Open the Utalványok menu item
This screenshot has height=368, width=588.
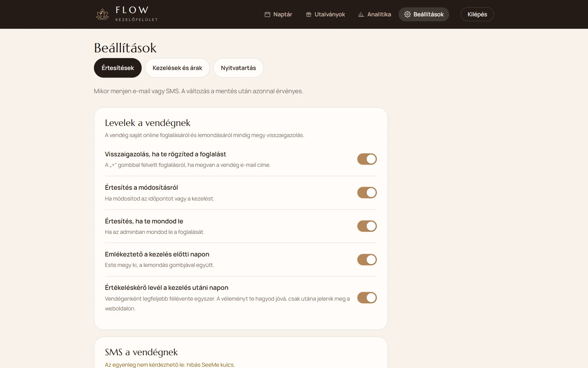pyautogui.click(x=325, y=14)
